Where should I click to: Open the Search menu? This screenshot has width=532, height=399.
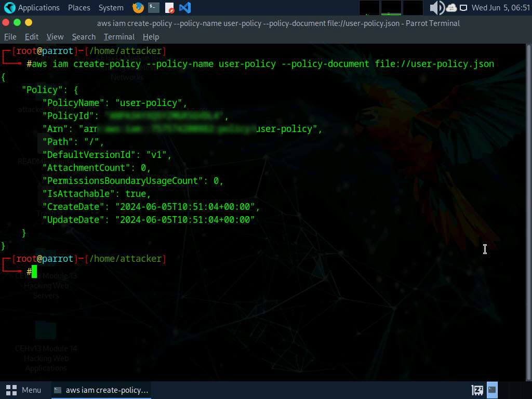(84, 37)
